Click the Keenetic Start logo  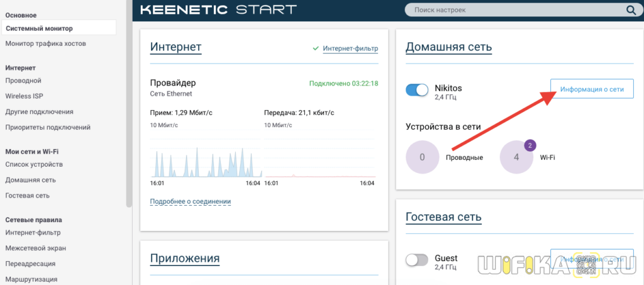pos(218,10)
